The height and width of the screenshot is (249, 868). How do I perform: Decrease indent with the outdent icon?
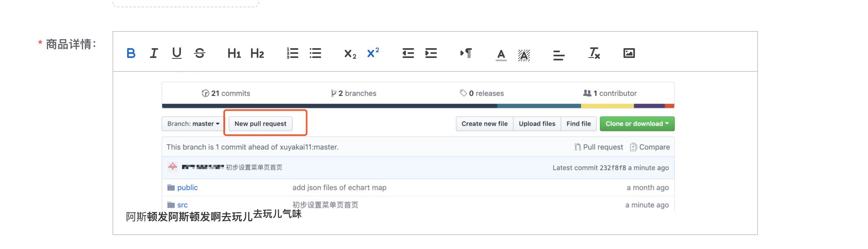point(408,53)
